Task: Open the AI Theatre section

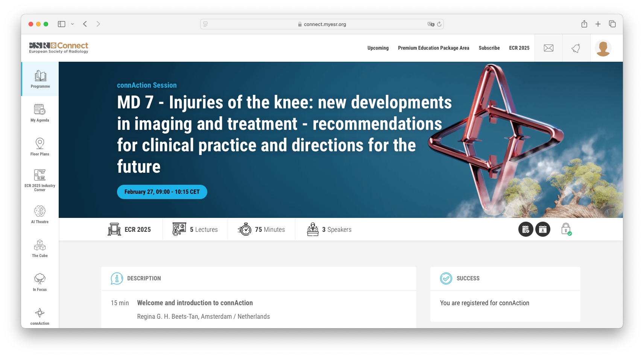Action: pos(40,215)
